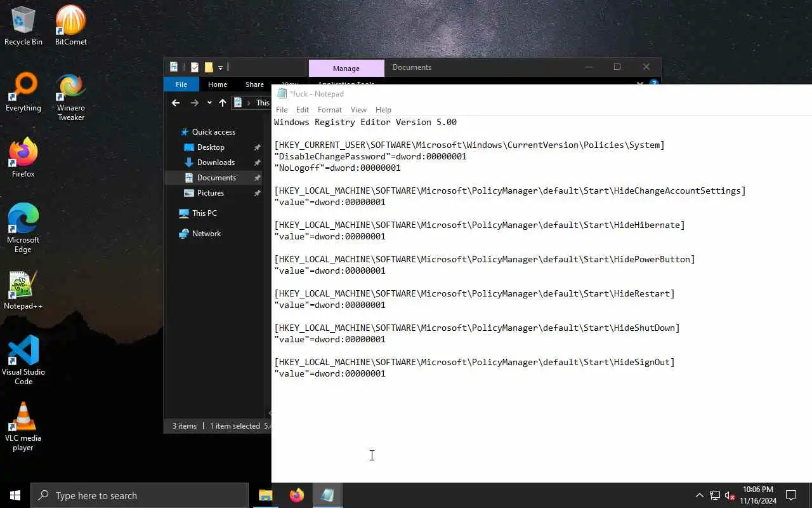Open the network status tray icon
This screenshot has height=508, width=812.
[715, 495]
